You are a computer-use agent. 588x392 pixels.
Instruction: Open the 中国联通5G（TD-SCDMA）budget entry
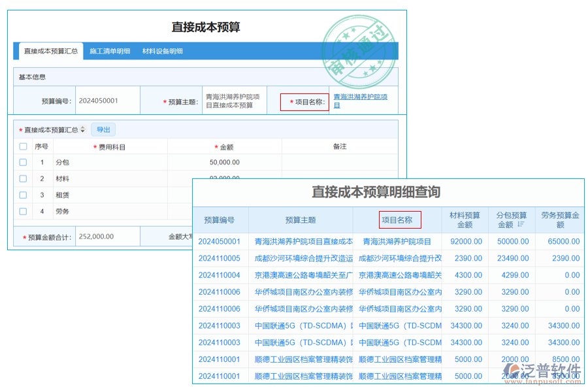(301, 325)
